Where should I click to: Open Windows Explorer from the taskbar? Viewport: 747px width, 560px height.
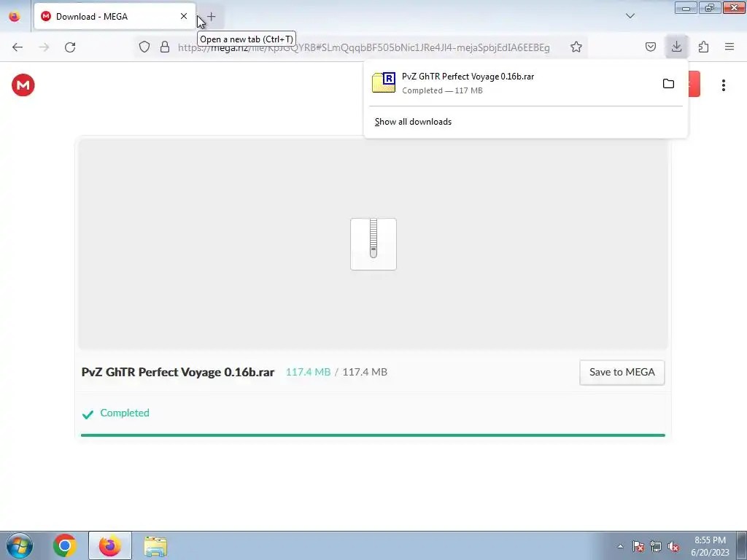[155, 546]
